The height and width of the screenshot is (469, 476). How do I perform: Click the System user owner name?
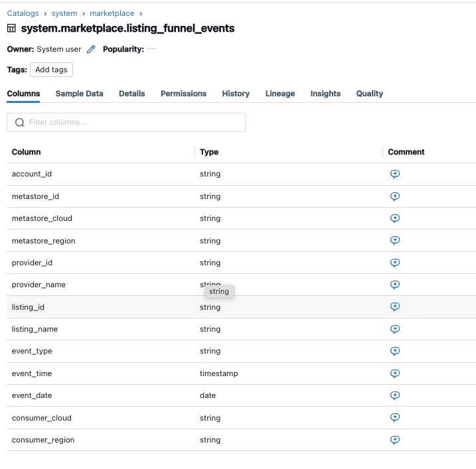tap(59, 49)
